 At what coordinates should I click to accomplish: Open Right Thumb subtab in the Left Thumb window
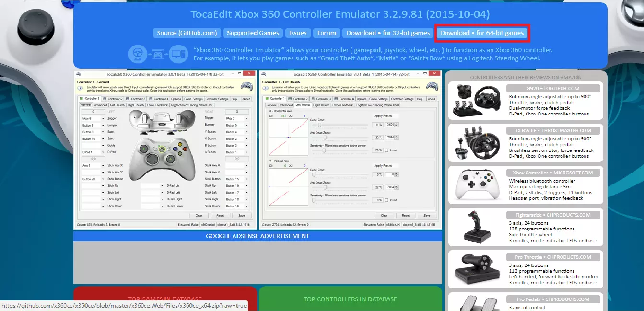click(x=321, y=105)
